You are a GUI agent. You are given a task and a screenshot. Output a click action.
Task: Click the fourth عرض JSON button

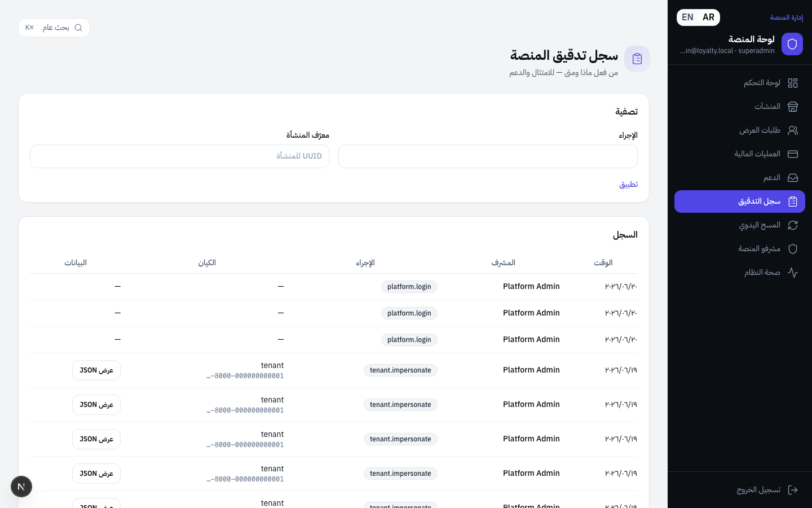click(x=96, y=474)
